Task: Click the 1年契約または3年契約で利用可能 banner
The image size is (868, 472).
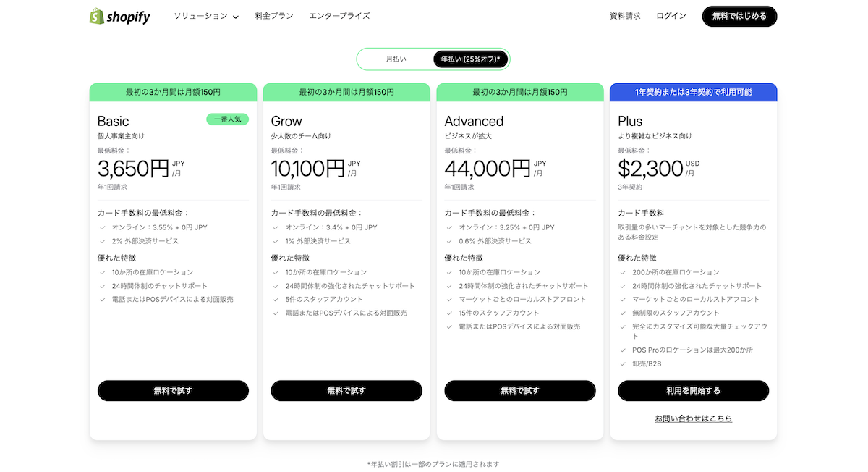Action: 694,92
